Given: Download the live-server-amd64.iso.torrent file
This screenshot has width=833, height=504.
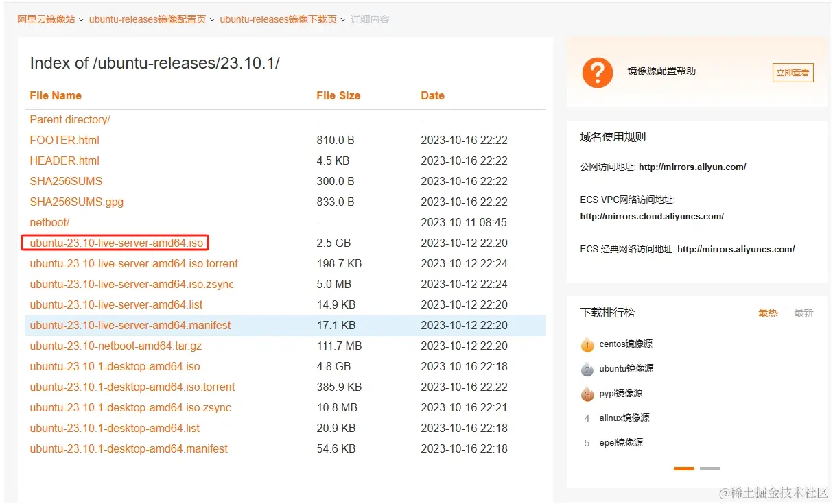Looking at the screenshot, I should click(134, 263).
